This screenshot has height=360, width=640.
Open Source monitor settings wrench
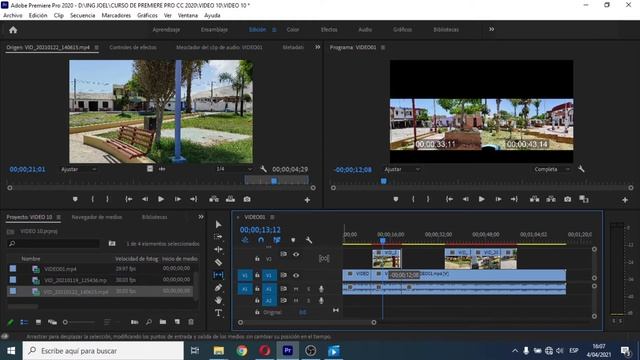[x=263, y=169]
